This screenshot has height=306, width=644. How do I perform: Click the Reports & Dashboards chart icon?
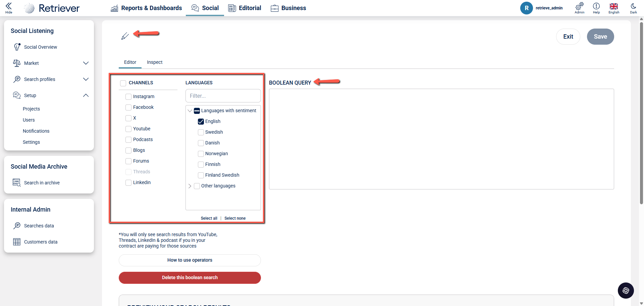click(x=114, y=8)
